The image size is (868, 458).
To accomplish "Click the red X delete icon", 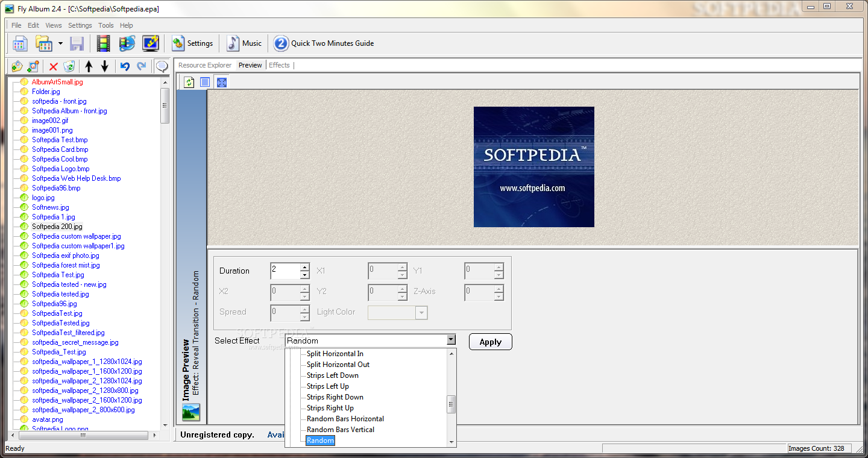I will (53, 66).
